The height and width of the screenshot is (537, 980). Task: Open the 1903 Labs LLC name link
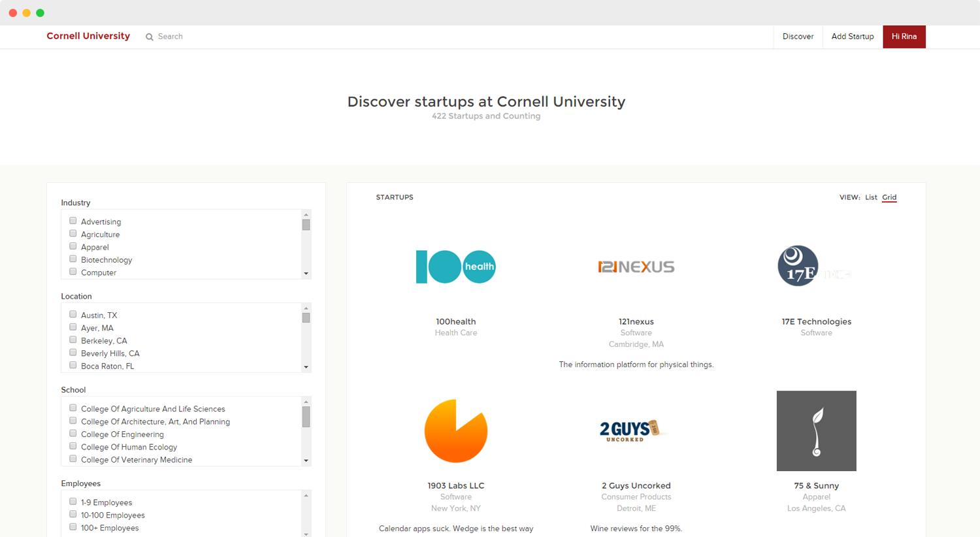click(x=456, y=485)
